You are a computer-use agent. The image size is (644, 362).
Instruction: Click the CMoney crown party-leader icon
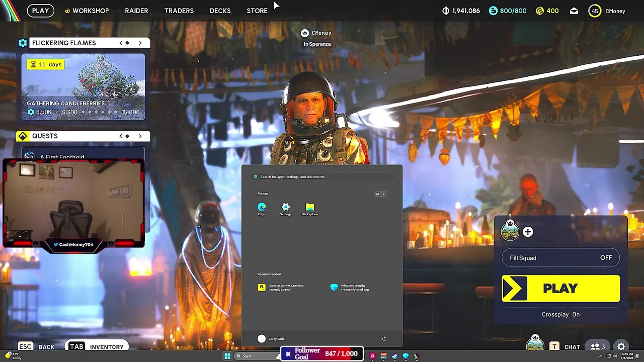(304, 33)
